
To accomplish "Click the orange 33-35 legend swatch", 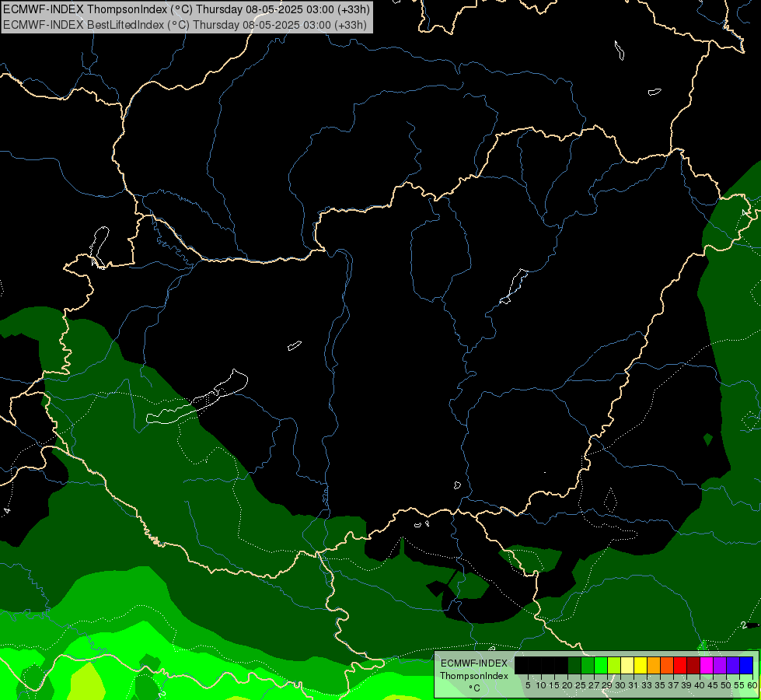I will [653, 665].
